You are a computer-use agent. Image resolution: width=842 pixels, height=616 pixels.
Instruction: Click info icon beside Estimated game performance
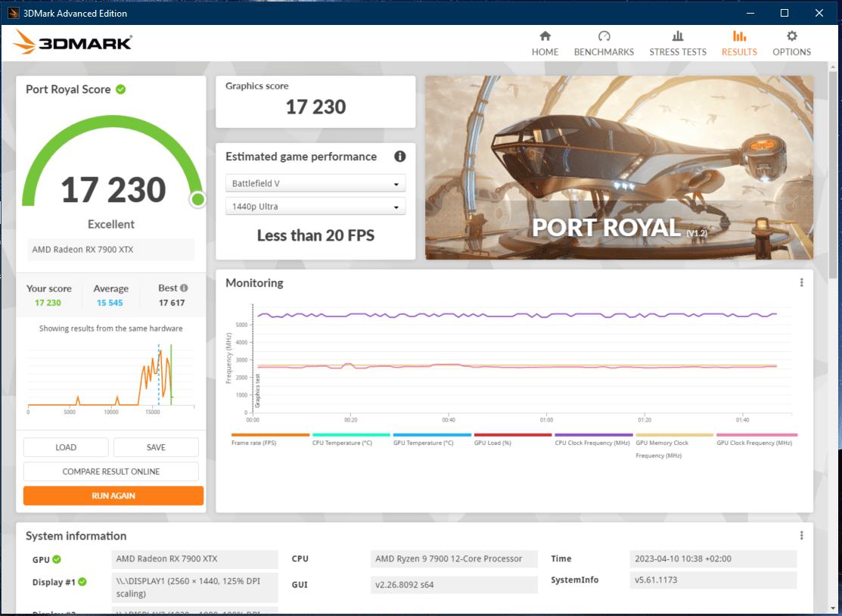tap(399, 157)
